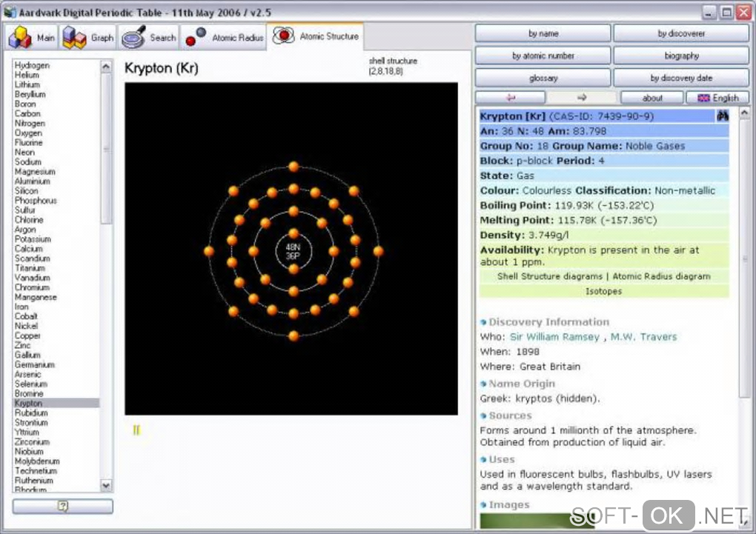Select Technetium in the element list

56,470
